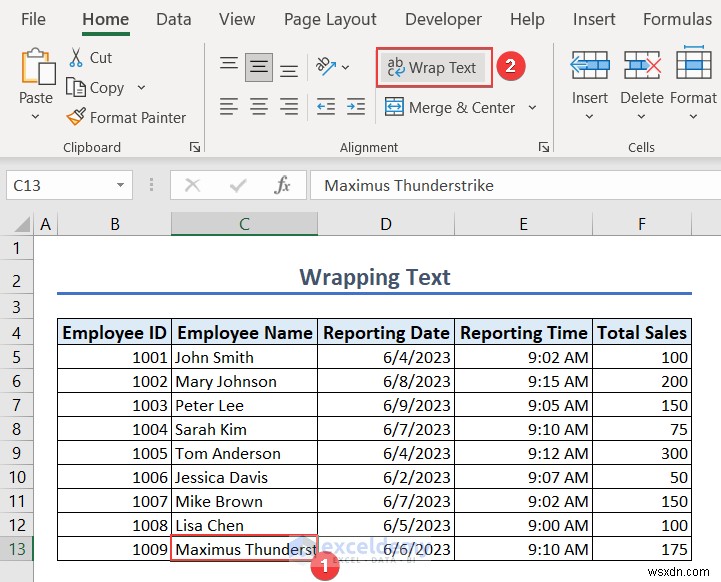
Task: Switch to the Page Layout tab
Action: coord(330,19)
